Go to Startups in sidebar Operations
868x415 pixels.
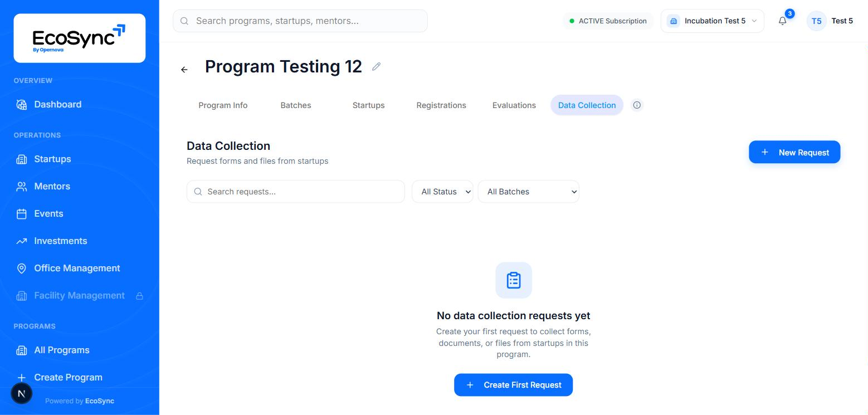52,159
